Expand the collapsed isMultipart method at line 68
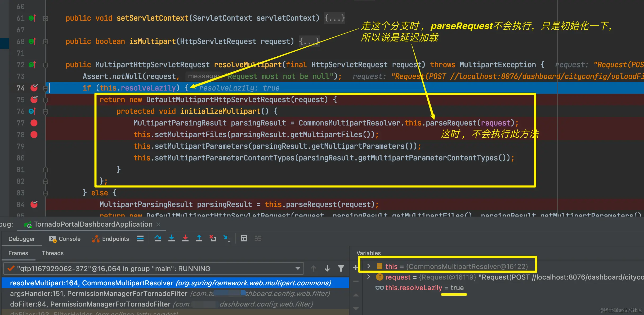Viewport: 644px width, 315px height. (46, 42)
